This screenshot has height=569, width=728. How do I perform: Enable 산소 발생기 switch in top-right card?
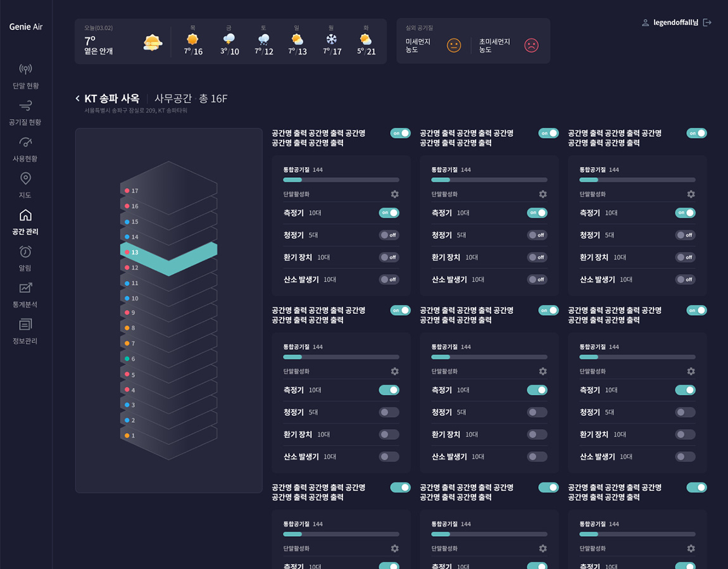pyautogui.click(x=685, y=279)
